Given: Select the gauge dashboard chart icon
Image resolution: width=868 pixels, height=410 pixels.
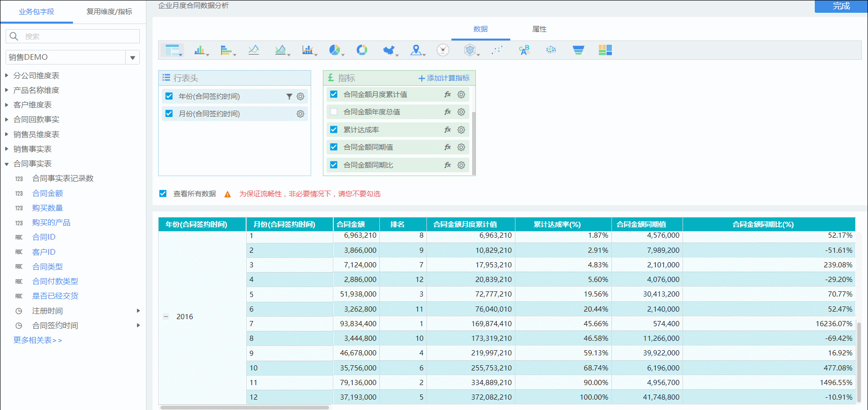Looking at the screenshot, I should [x=443, y=50].
